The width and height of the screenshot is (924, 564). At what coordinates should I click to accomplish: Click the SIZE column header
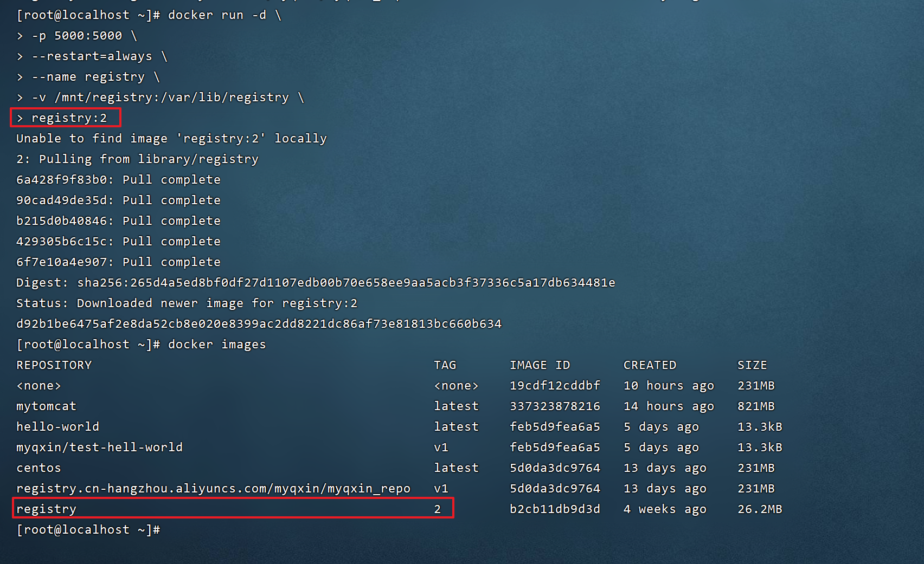pos(753,365)
